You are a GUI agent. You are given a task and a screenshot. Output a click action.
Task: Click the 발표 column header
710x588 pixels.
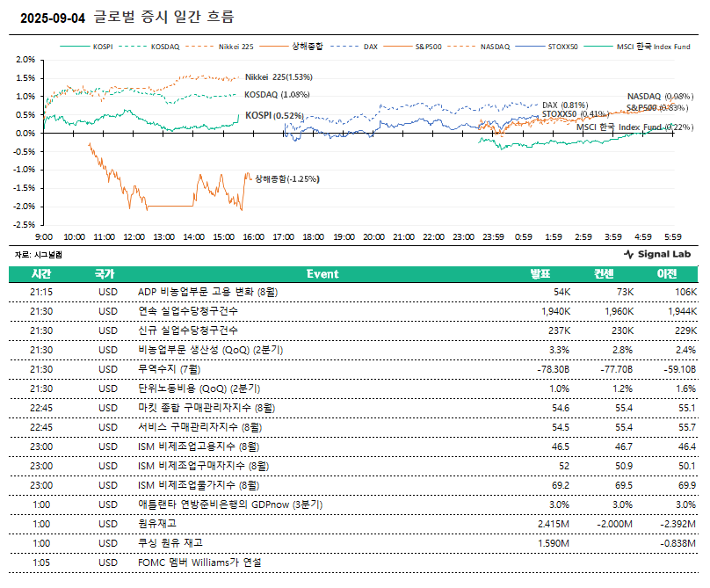[x=540, y=273]
